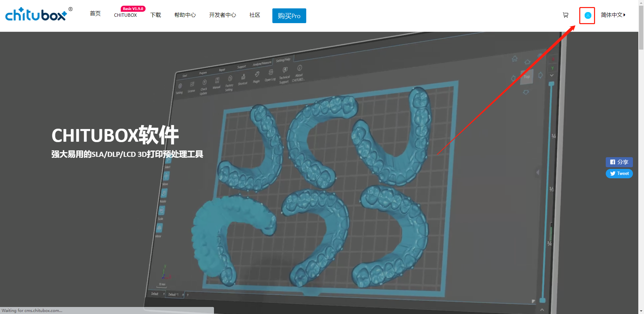Open the shopping cart icon
The image size is (644, 314).
pos(566,15)
